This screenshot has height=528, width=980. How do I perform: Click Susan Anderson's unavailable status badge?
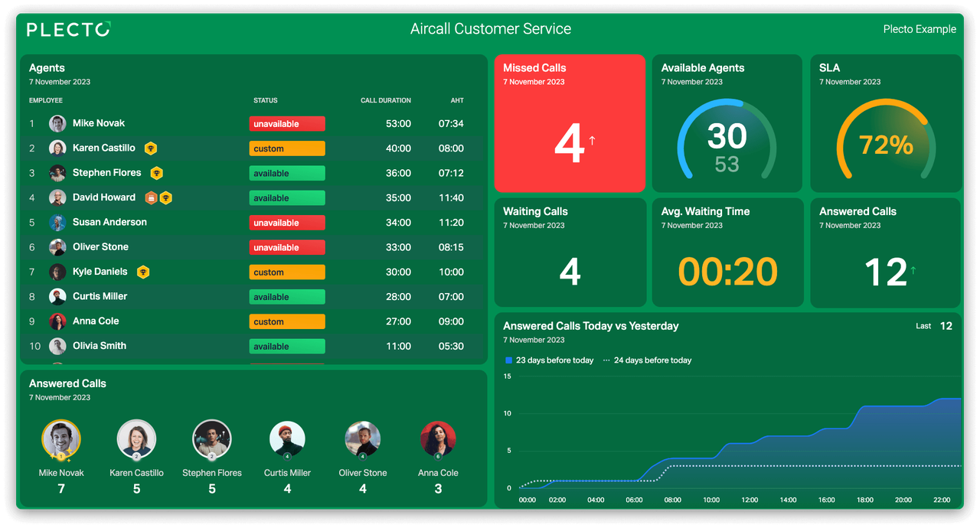click(287, 223)
